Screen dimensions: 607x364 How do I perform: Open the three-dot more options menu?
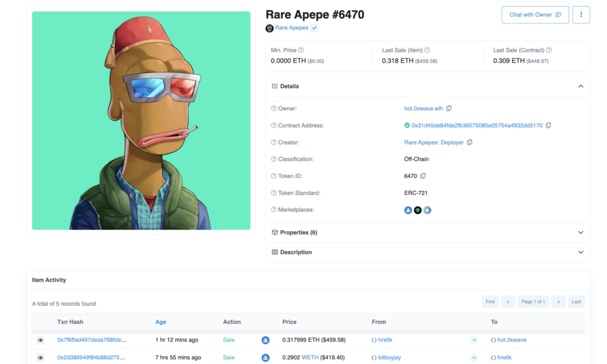tap(581, 15)
